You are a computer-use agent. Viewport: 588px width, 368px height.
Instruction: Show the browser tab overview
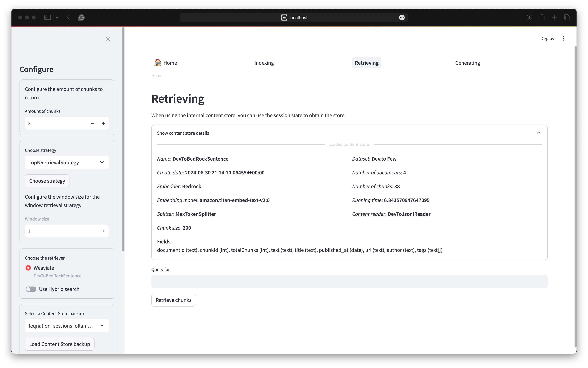[567, 17]
